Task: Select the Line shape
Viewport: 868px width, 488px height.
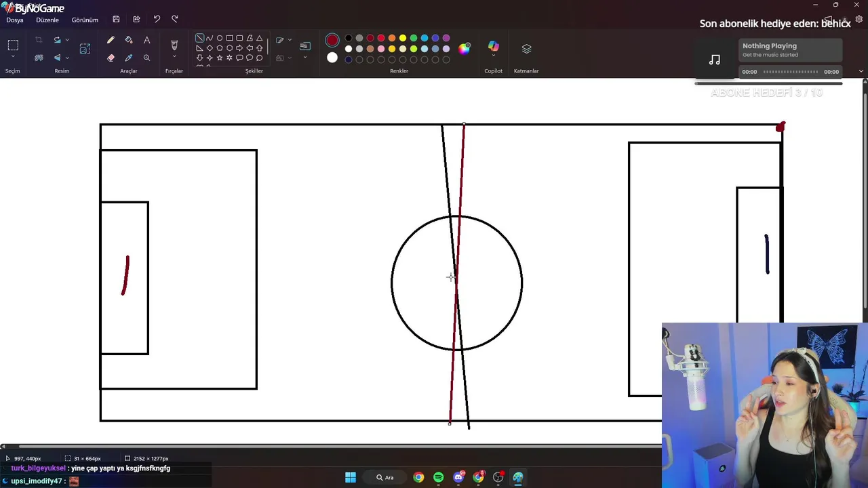Action: [199, 38]
